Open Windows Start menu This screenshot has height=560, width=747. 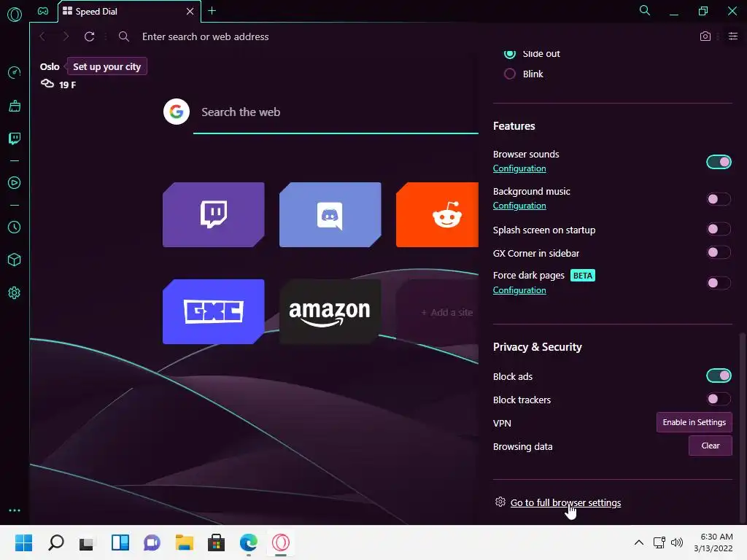pos(23,542)
